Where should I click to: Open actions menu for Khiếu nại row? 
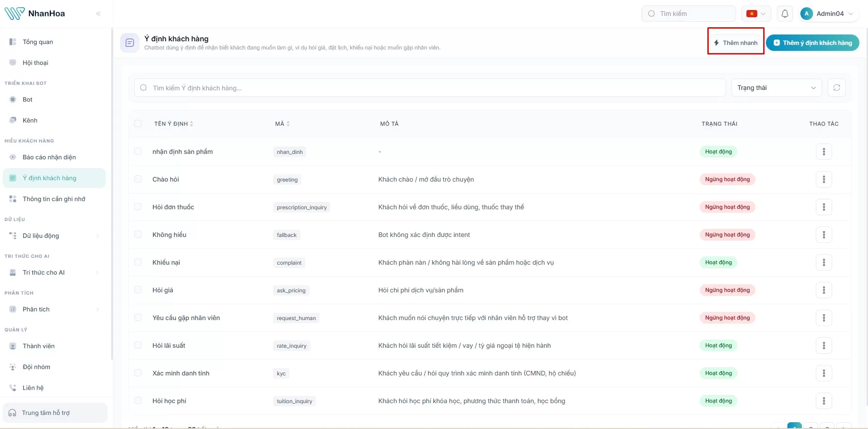point(824,262)
